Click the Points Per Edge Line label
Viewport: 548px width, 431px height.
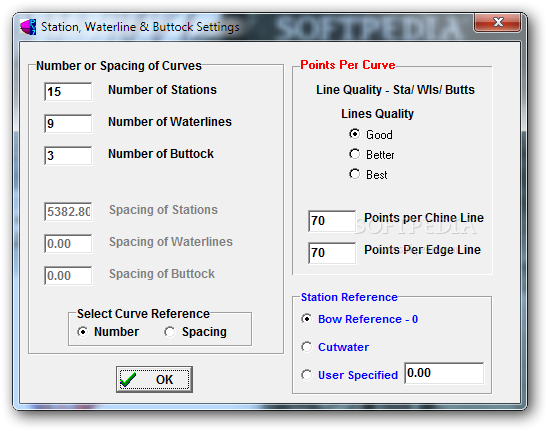(x=423, y=250)
